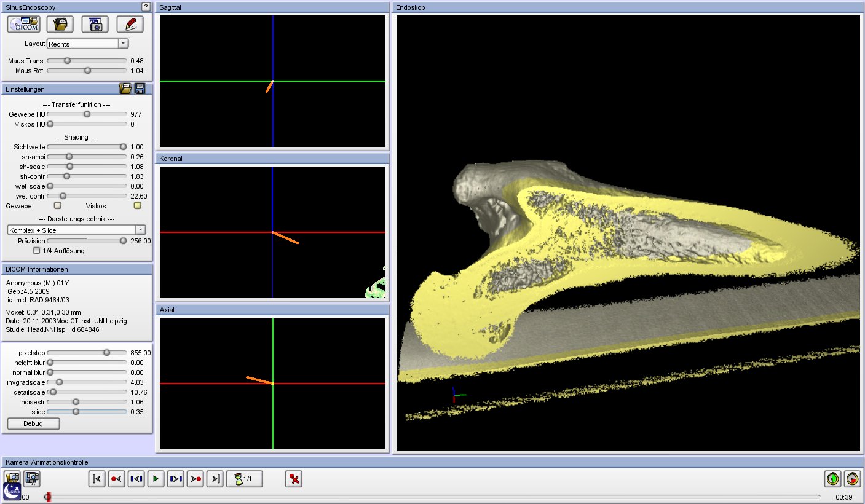The image size is (865, 504).
Task: Click the save settings floppy disk icon
Action: pos(140,89)
